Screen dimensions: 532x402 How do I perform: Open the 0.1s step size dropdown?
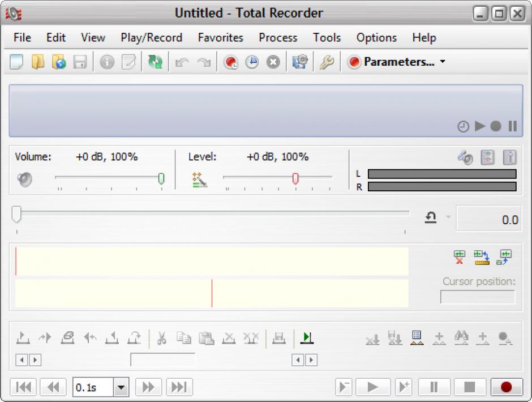pyautogui.click(x=121, y=387)
